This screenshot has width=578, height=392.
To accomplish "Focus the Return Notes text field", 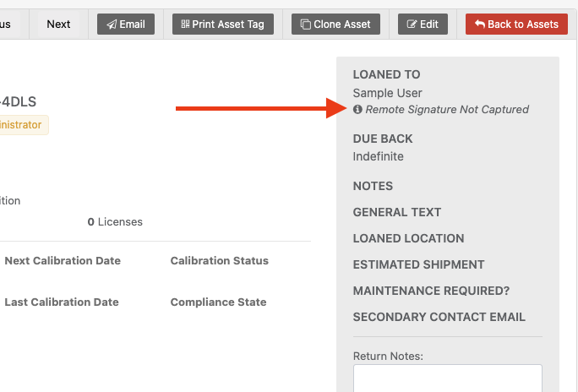I will (447, 378).
